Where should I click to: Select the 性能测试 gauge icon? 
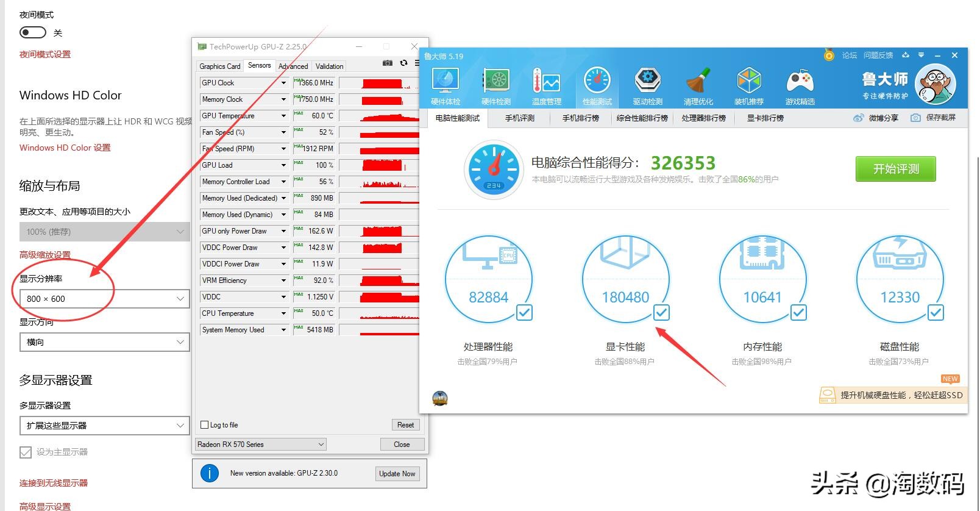pos(597,80)
